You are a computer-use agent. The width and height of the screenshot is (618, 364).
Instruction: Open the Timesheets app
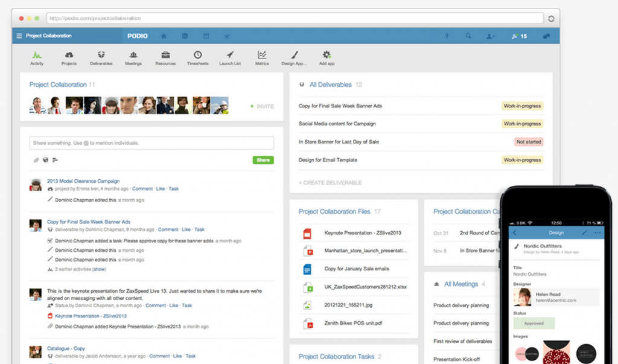[x=198, y=58]
